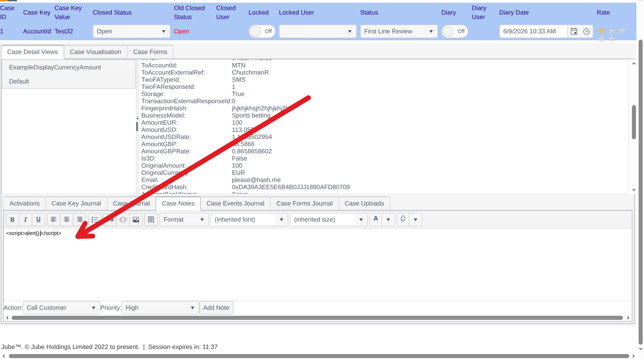Click the Diary Date input field
Viewport: 644px width, 359px height.
pyautogui.click(x=533, y=31)
